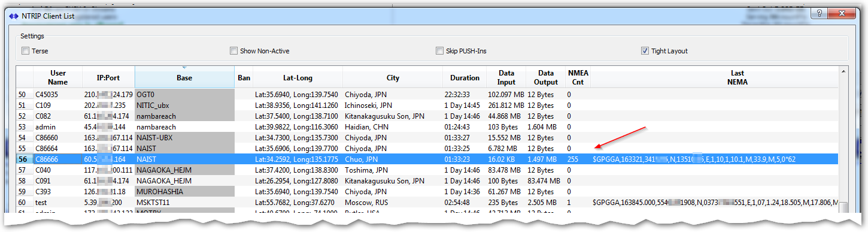Sort by Duration column header

coord(465,77)
